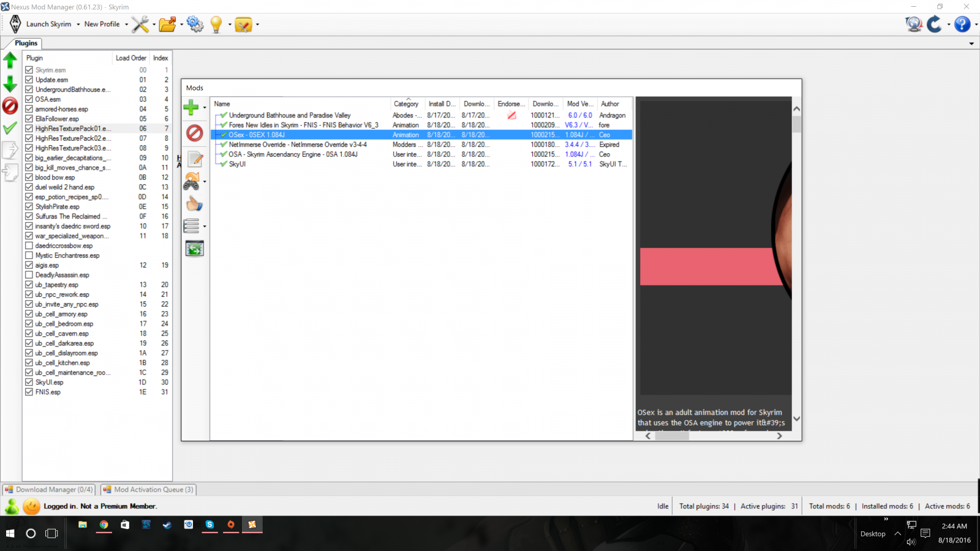Open the Windows Start button
Viewport: 980px width, 551px height.
coord(10,533)
